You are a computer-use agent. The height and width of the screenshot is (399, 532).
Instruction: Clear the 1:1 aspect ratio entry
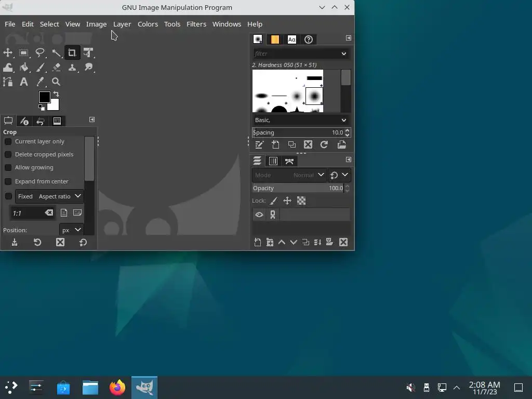pyautogui.click(x=49, y=212)
